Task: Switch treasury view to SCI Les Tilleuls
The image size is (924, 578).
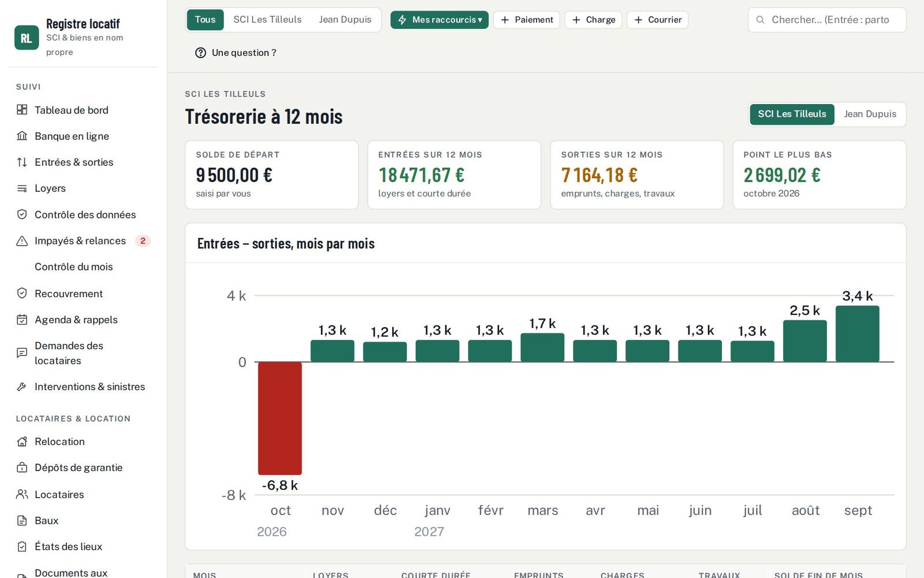Action: [x=792, y=114]
